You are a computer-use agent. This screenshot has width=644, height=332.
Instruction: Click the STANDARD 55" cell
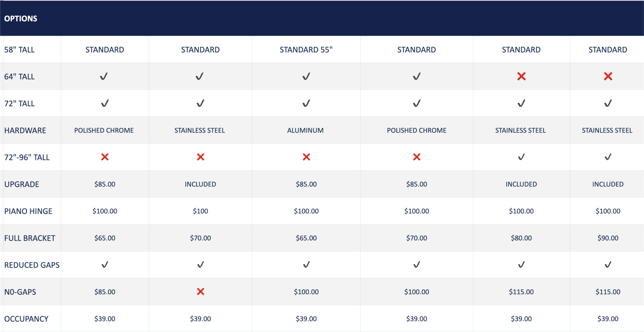306,50
